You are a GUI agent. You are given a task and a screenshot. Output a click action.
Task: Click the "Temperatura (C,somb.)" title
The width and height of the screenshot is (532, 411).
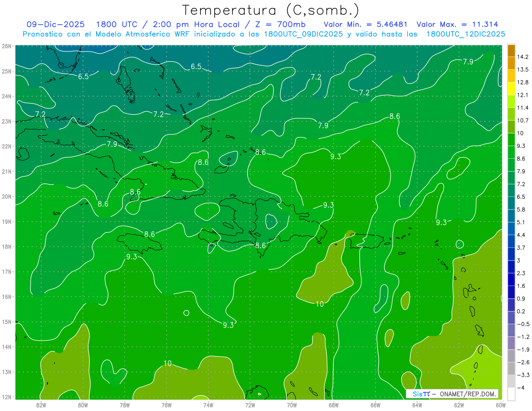point(271,10)
